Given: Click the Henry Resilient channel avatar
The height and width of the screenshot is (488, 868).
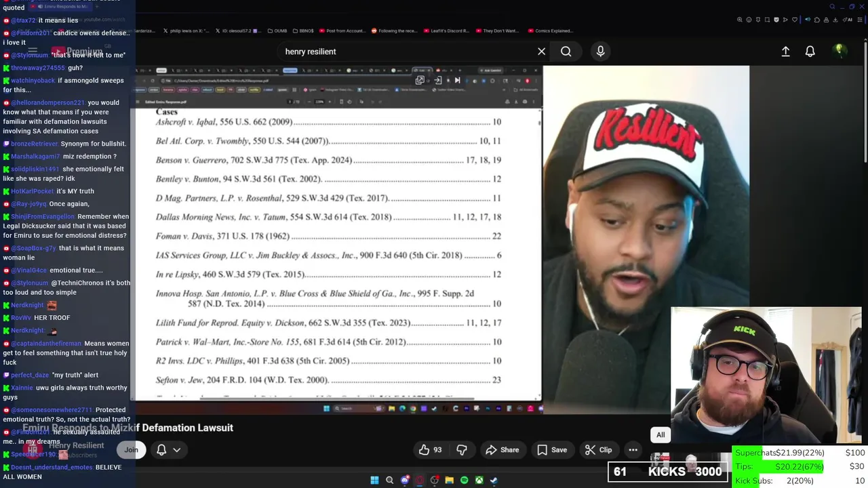Looking at the screenshot, I should click(x=33, y=449).
